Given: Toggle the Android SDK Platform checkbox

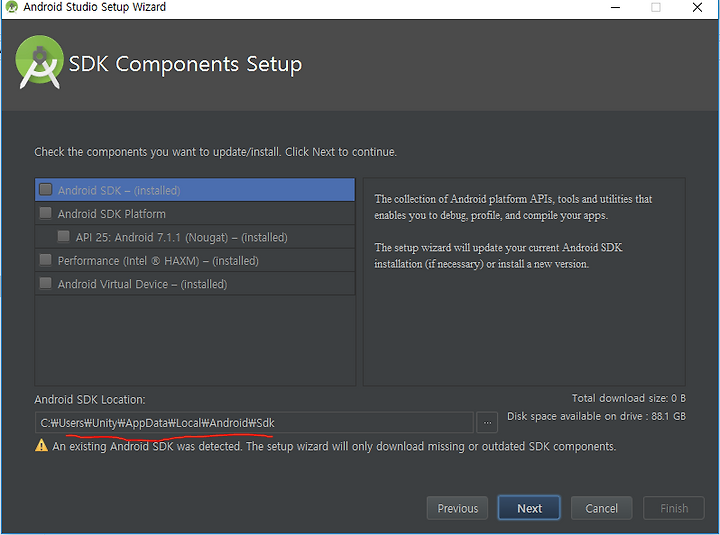Looking at the screenshot, I should coord(45,213).
